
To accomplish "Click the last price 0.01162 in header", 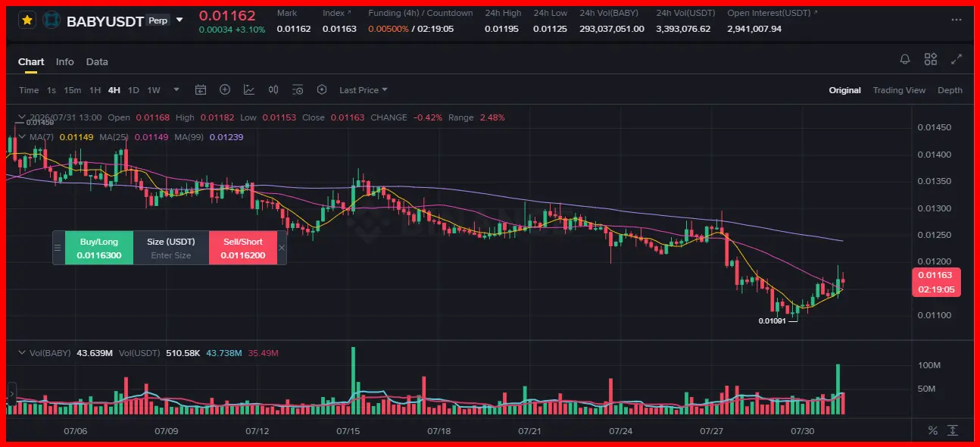I will click(227, 14).
